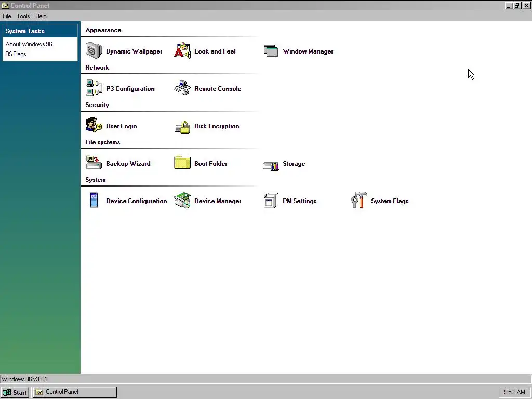
Task: Open the Storage drive icon
Action: coord(271,166)
